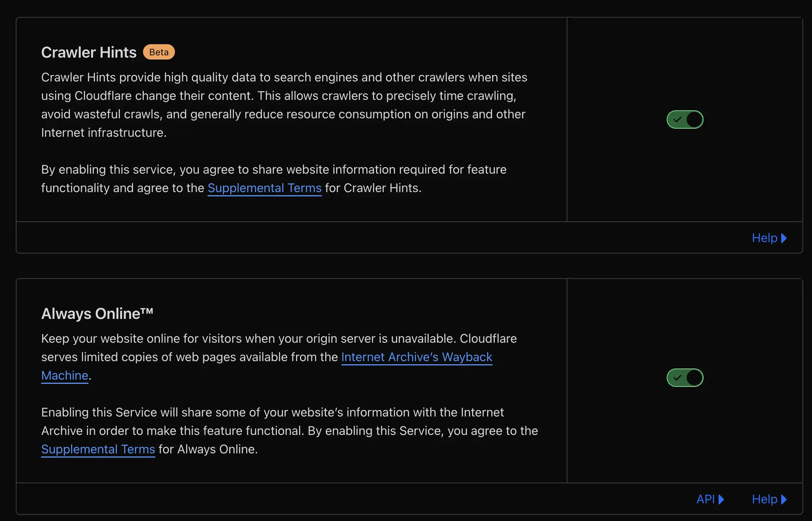Expand Help for Crawler Hints

click(769, 238)
